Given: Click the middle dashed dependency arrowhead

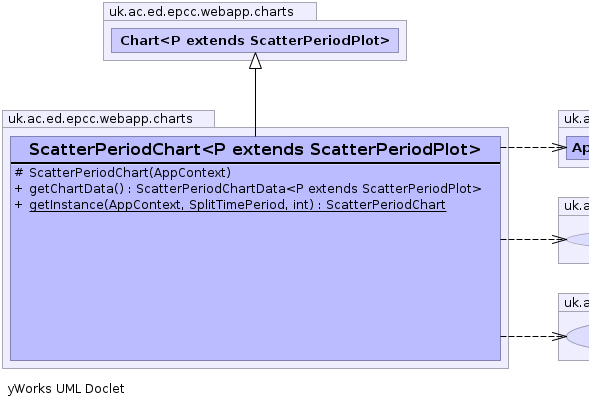Looking at the screenshot, I should (559, 239).
